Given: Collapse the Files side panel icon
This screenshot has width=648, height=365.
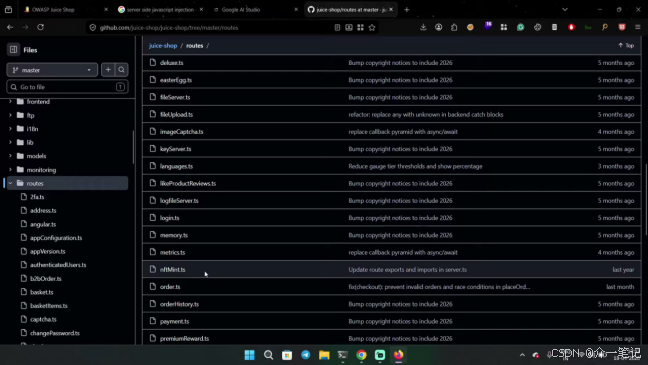Looking at the screenshot, I should click(13, 50).
